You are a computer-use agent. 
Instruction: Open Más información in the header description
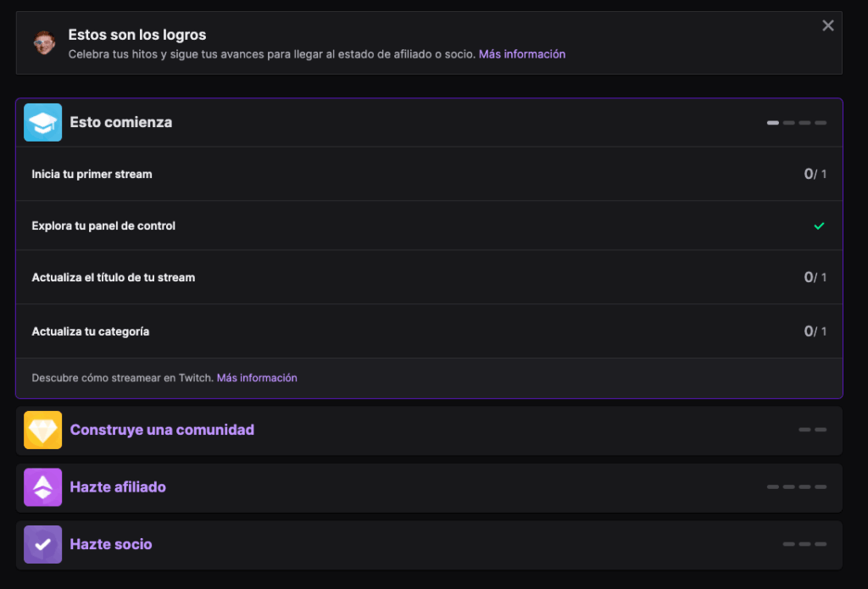click(x=521, y=53)
